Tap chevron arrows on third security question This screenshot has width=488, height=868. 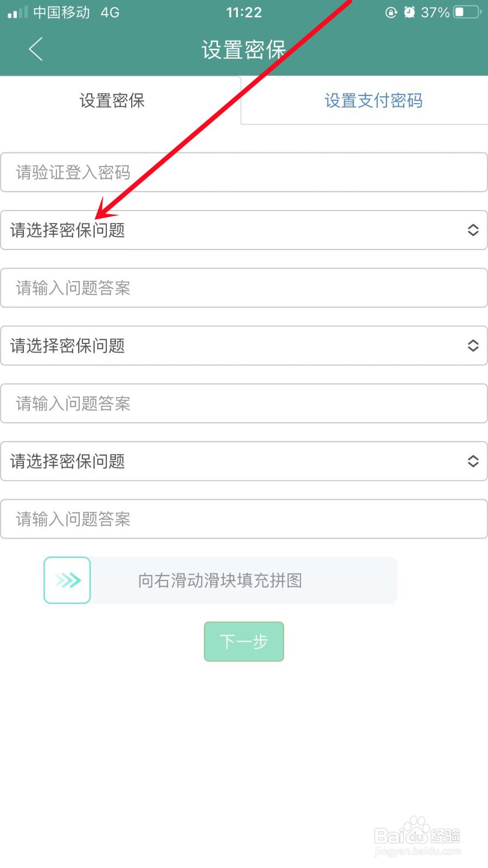(473, 461)
